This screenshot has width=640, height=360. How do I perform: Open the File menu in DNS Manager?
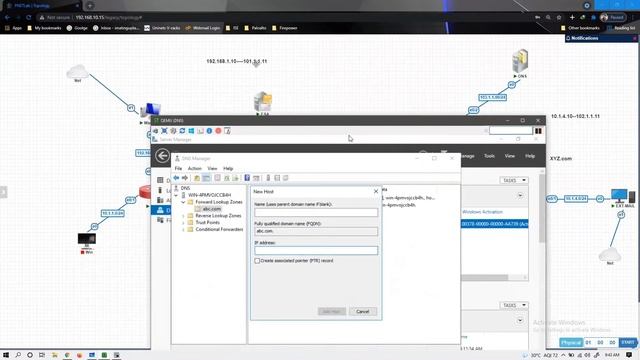pos(178,168)
